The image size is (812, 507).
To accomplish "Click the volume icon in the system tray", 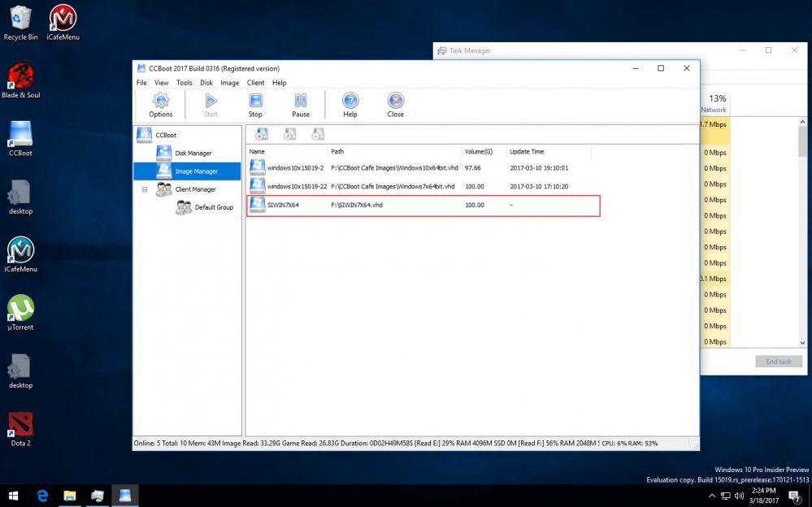I will point(739,496).
